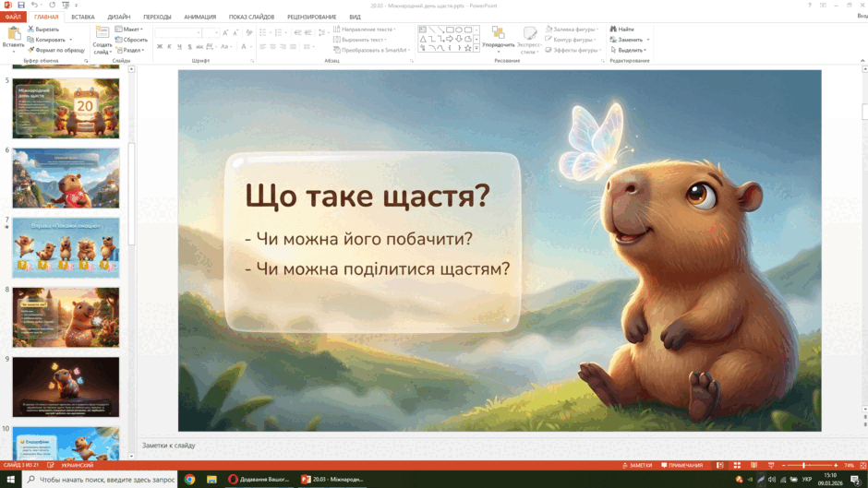
Task: Open Заметки notes in the status bar
Action: pos(637,465)
